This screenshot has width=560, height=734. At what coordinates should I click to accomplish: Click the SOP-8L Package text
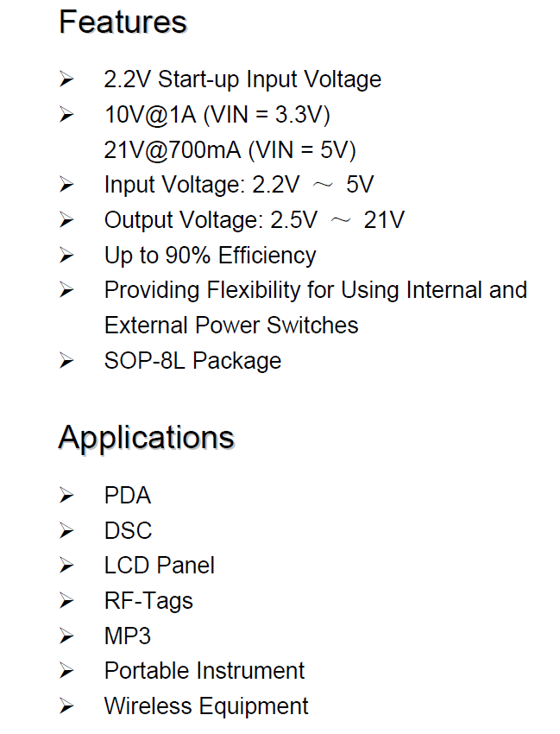pyautogui.click(x=192, y=361)
